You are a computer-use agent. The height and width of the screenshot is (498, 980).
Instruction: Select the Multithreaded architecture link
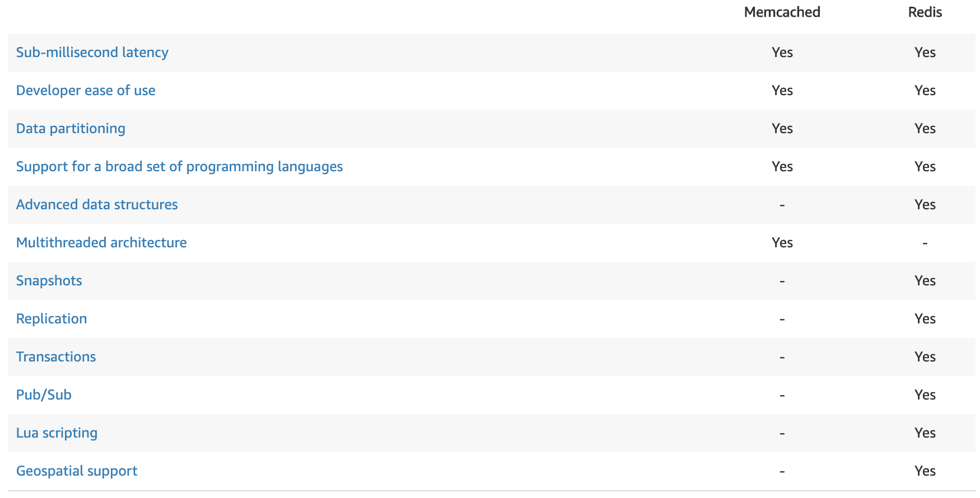coord(101,242)
